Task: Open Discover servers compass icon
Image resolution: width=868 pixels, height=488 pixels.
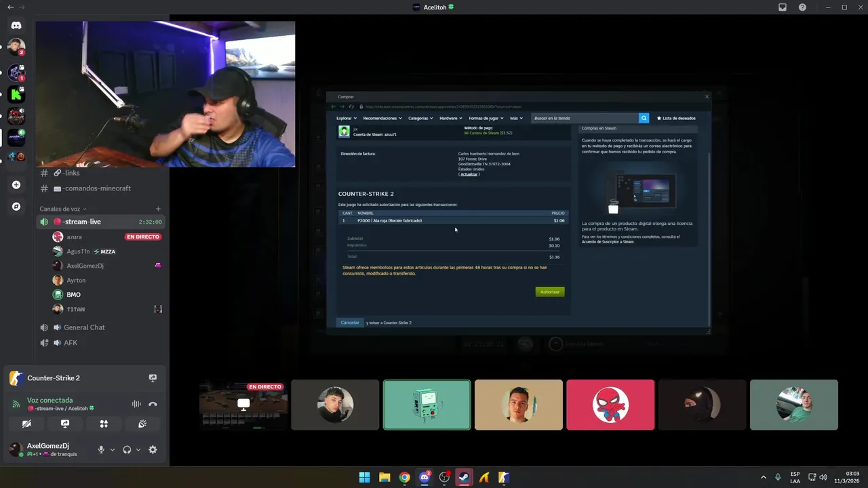Action: 16,206
